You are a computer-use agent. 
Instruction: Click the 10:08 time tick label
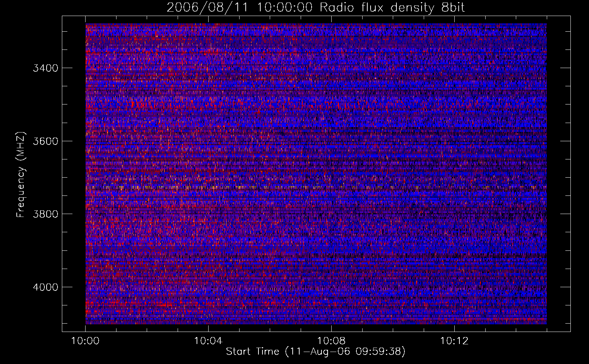(331, 341)
